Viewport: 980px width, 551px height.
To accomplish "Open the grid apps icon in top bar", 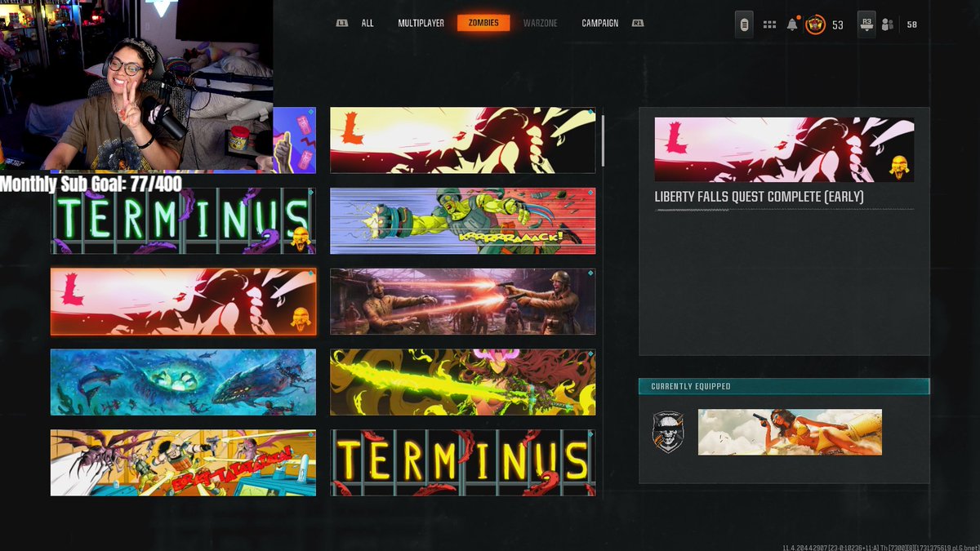I will (769, 24).
